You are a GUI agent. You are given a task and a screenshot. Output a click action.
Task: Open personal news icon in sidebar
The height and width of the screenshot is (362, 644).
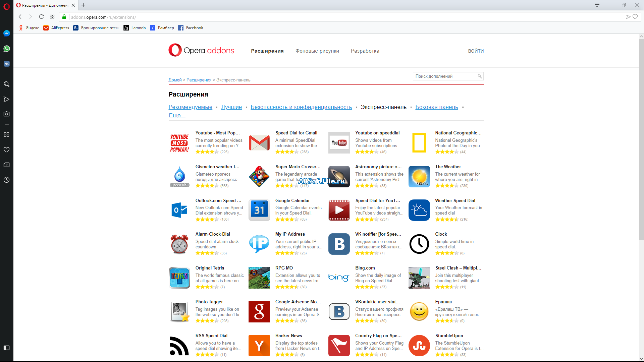[6, 165]
